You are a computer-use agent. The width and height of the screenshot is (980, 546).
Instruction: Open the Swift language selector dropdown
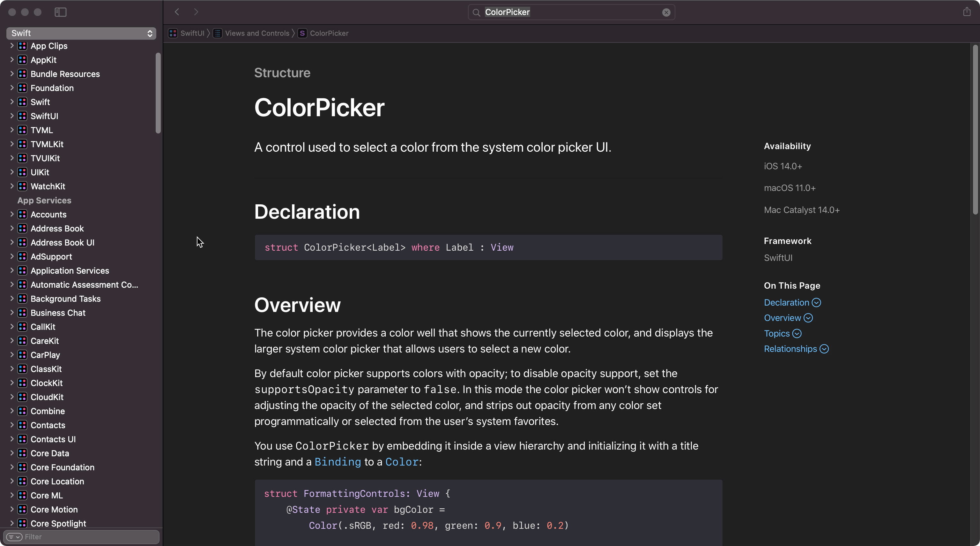81,34
